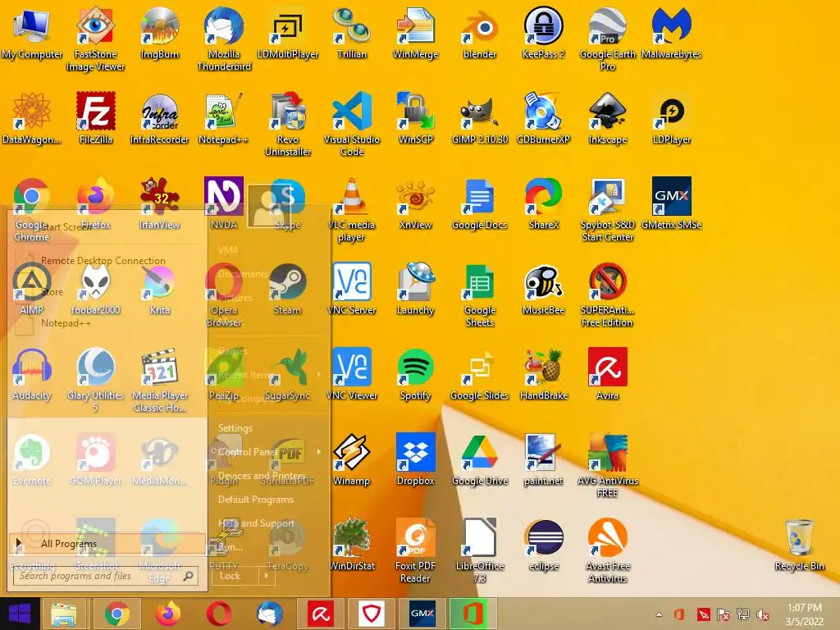The width and height of the screenshot is (840, 630).
Task: Open Control Panel from Start menu
Action: point(247,452)
